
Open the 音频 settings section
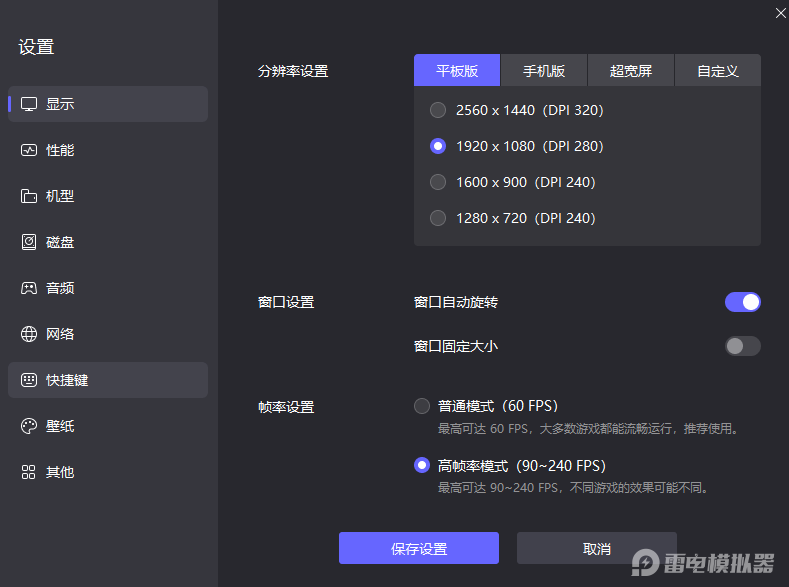pyautogui.click(x=108, y=288)
